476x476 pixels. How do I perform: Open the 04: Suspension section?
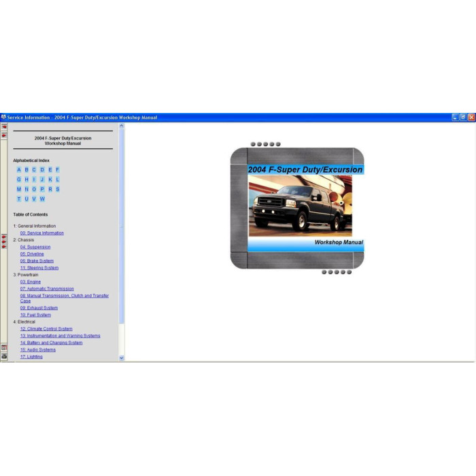click(x=35, y=247)
